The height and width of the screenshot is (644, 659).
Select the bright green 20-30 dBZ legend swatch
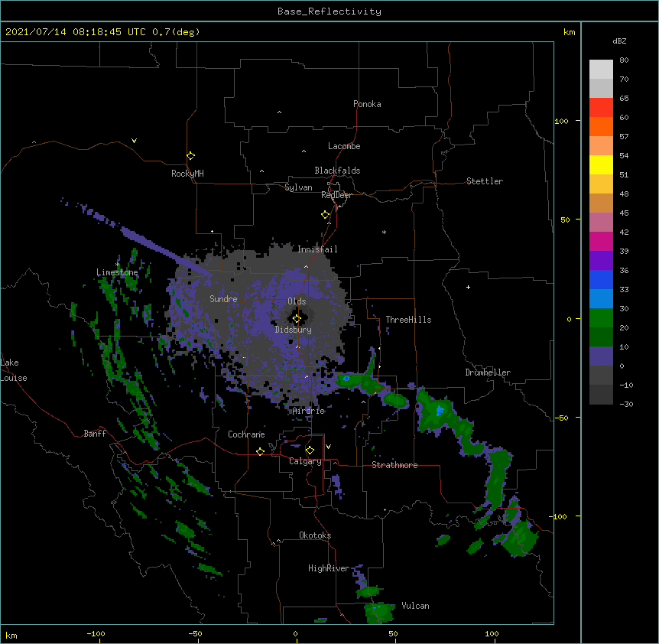pos(601,318)
